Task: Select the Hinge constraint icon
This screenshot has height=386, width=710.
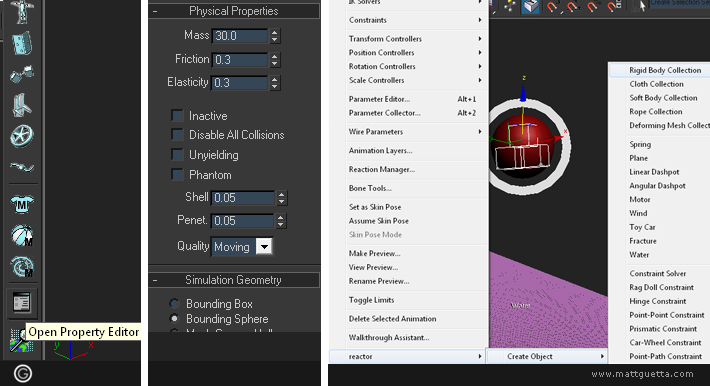Action: coord(21,43)
